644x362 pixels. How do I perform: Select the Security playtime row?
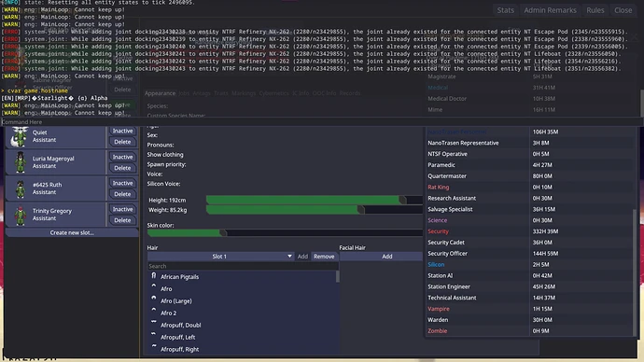click(x=530, y=231)
